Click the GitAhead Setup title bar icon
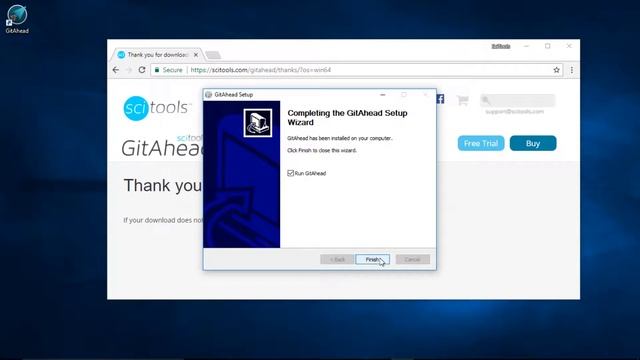640x360 pixels. 209,95
